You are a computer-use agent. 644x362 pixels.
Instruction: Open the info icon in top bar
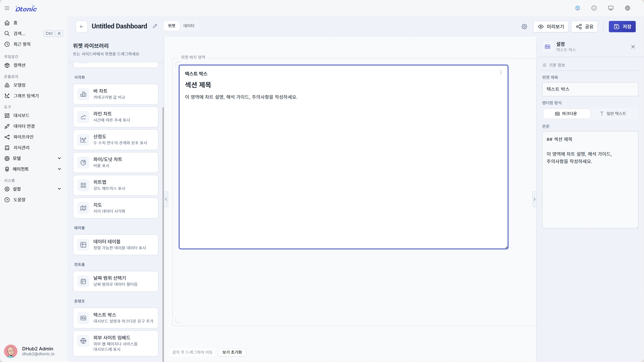pos(594,8)
